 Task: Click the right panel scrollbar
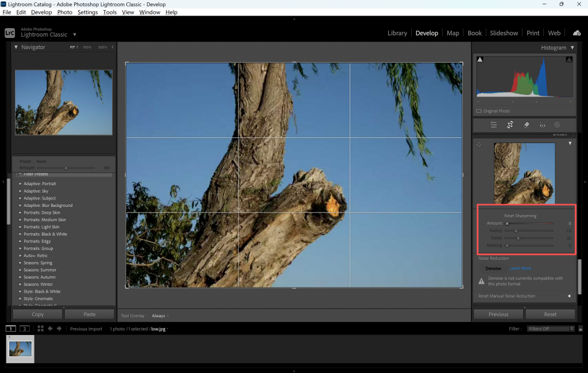pyautogui.click(x=580, y=276)
